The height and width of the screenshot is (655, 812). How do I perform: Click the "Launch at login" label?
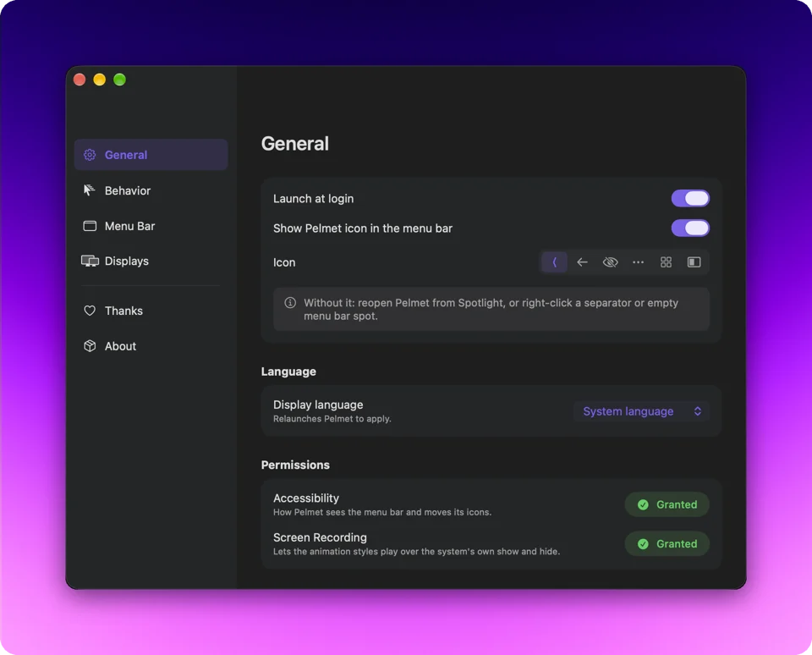(x=313, y=199)
